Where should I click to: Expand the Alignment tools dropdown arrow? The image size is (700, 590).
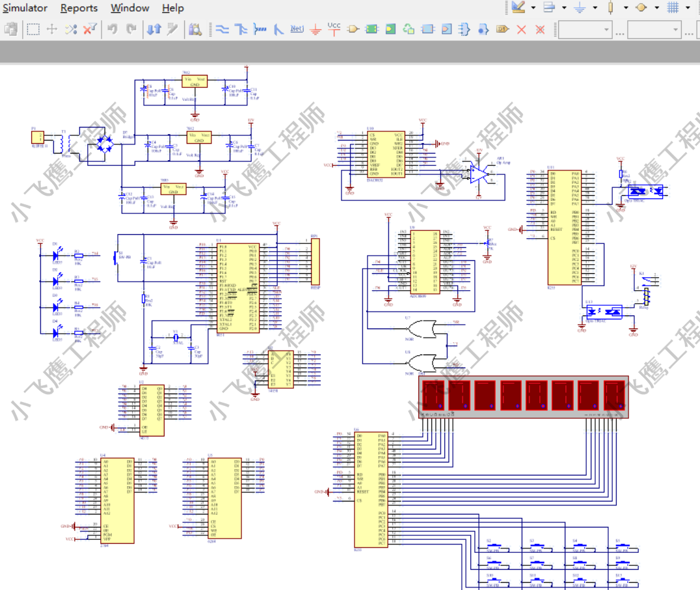click(x=564, y=8)
